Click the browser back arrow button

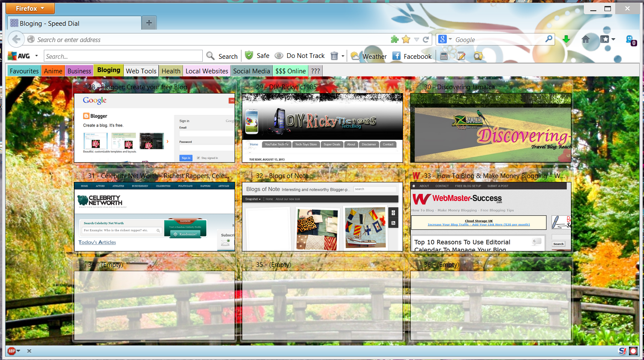pos(16,39)
